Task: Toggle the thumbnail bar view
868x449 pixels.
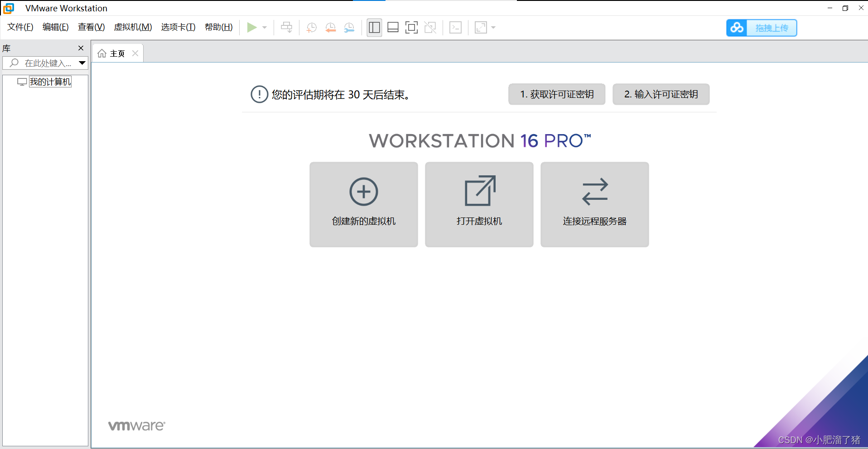Action: [x=393, y=28]
